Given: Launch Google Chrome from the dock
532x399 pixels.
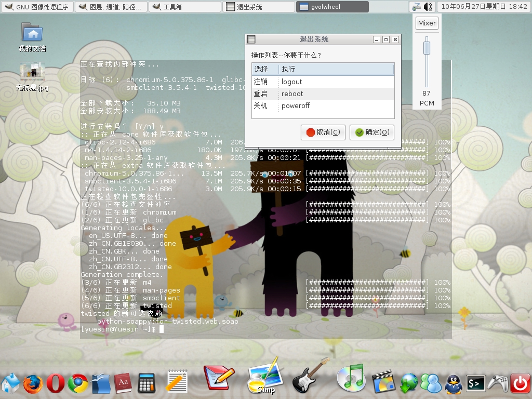Looking at the screenshot, I should click(78, 383).
